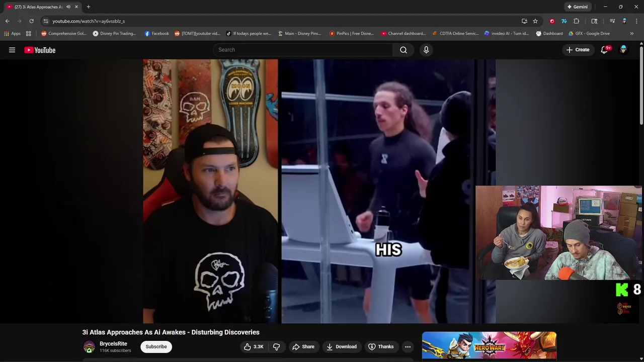
Task: Click the '116K subscribers' text
Action: point(115,350)
